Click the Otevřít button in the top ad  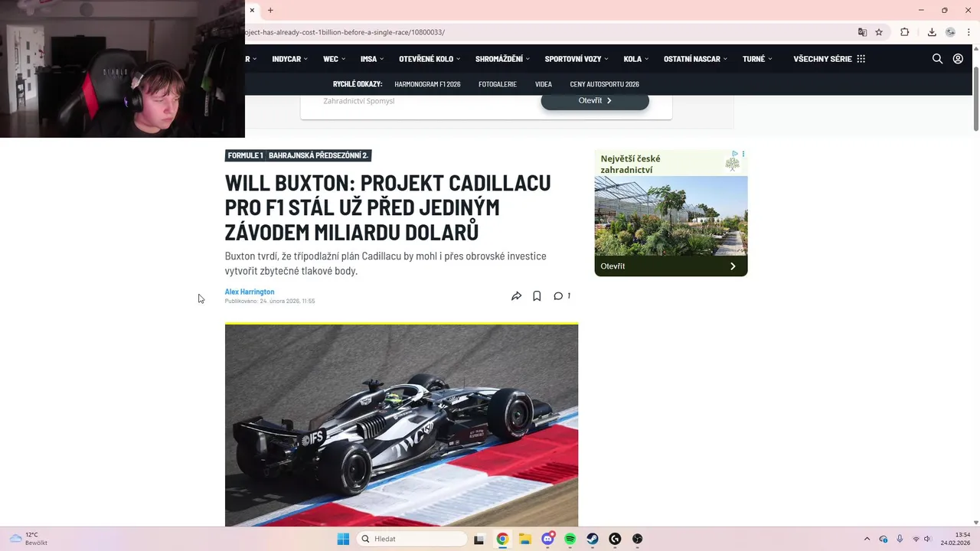595,100
